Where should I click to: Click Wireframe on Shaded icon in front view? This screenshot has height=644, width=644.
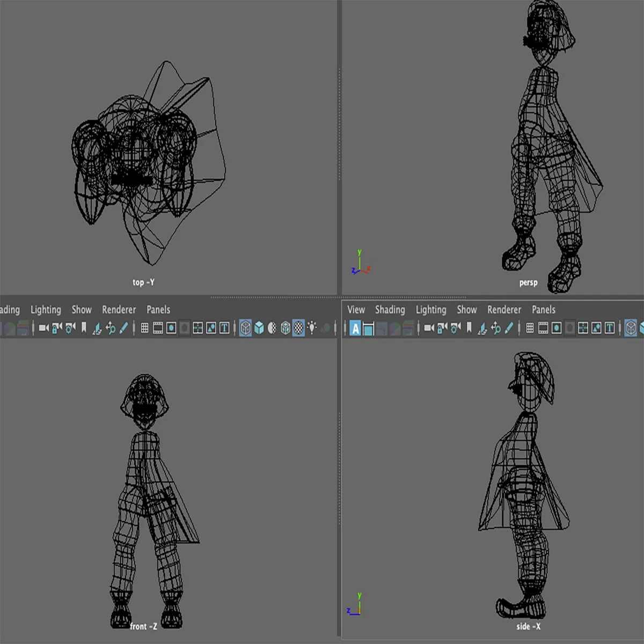click(x=286, y=327)
